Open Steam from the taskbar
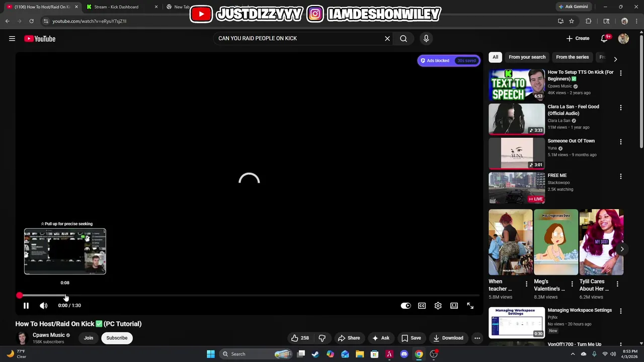The width and height of the screenshot is (644, 362). pyautogui.click(x=315, y=354)
